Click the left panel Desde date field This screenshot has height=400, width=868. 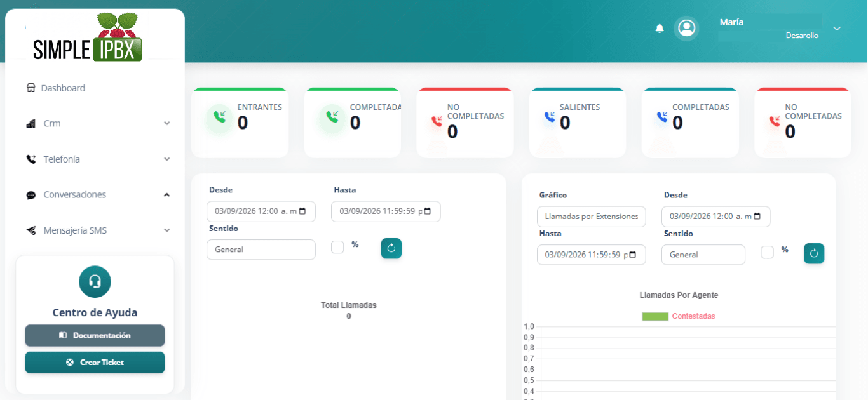pos(261,211)
